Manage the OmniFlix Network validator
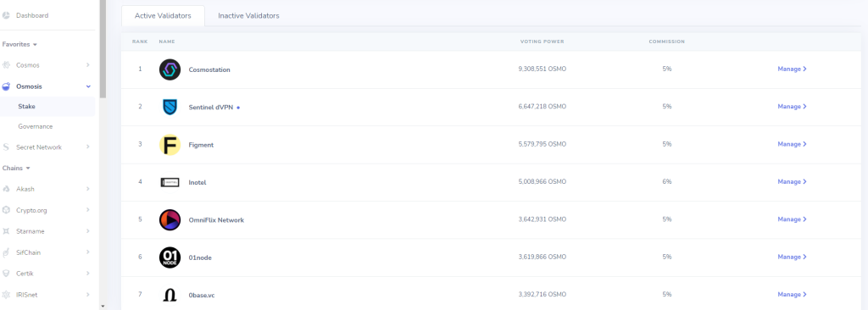Screen dimensions: 868x310 point(792,219)
